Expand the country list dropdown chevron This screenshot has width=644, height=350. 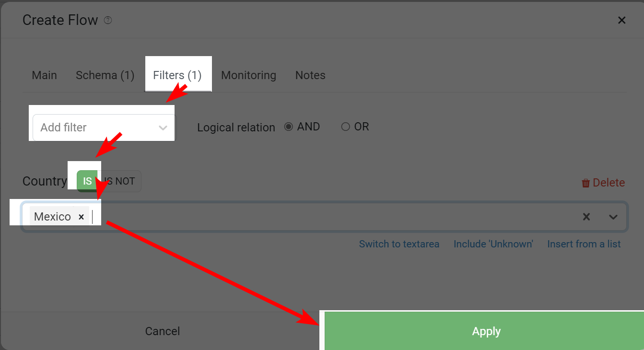tap(613, 217)
